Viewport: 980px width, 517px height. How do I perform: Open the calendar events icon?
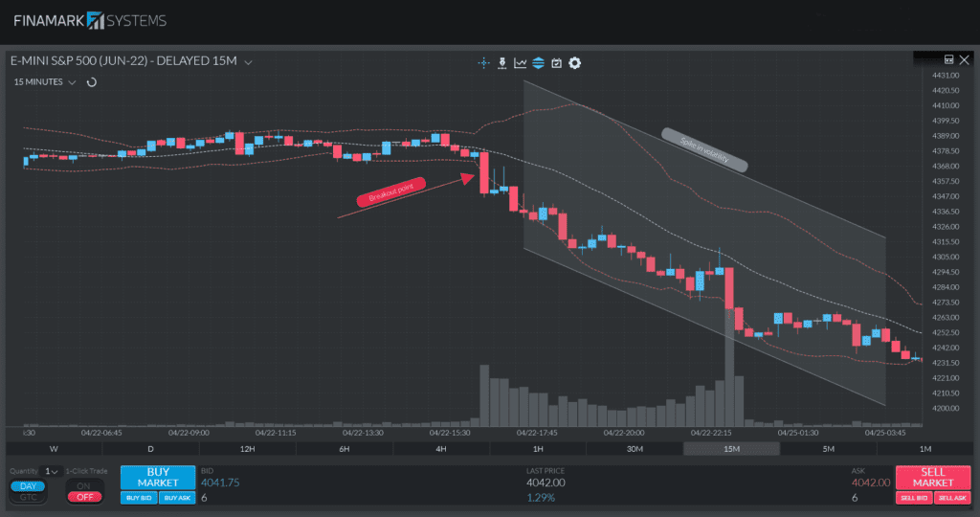556,63
